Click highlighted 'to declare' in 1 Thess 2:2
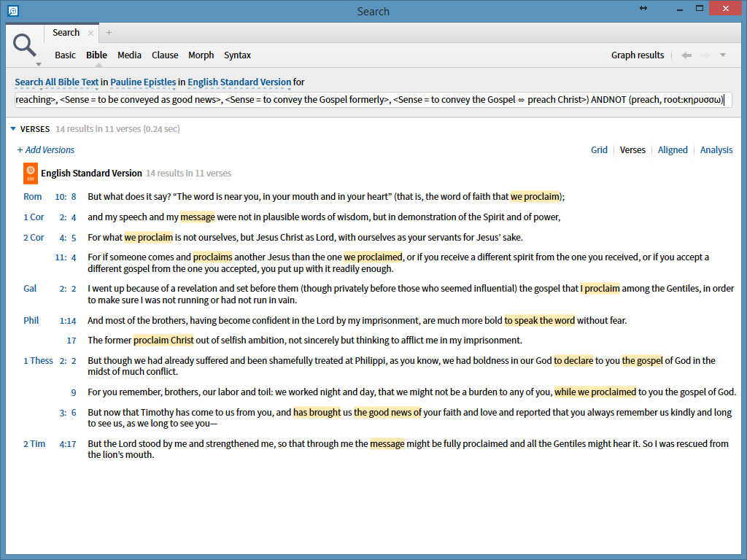Image resolution: width=747 pixels, height=560 pixels. [573, 360]
